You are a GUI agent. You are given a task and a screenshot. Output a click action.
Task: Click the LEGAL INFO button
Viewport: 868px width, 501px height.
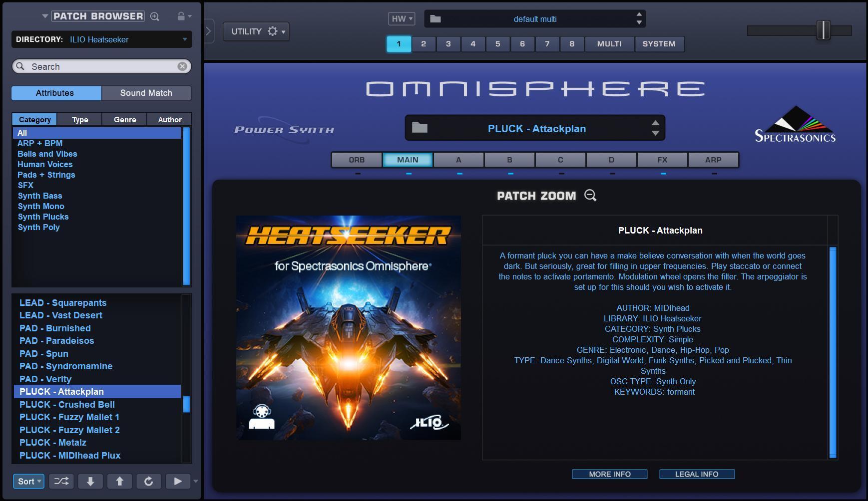(697, 474)
